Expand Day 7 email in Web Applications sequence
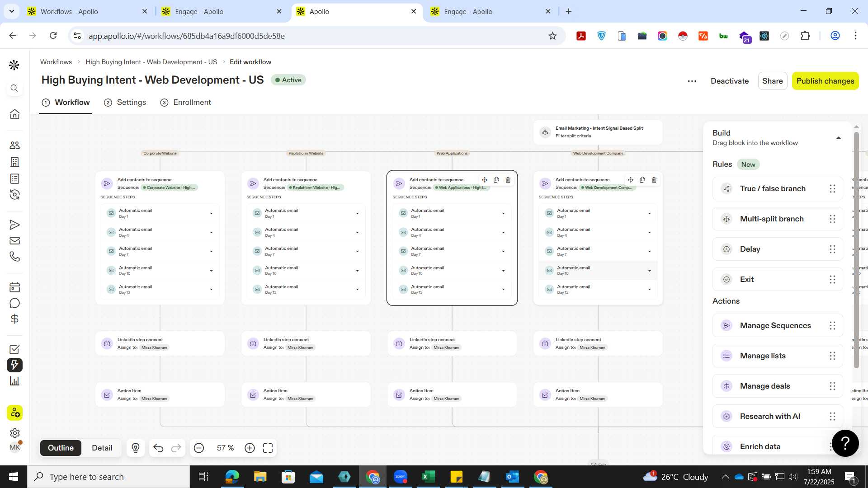The width and height of the screenshot is (868, 488). click(x=503, y=251)
